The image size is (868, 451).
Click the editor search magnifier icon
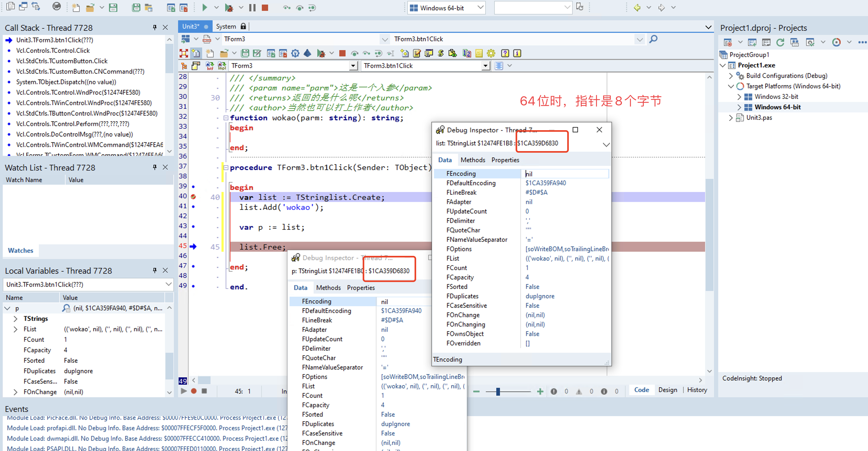pyautogui.click(x=653, y=39)
